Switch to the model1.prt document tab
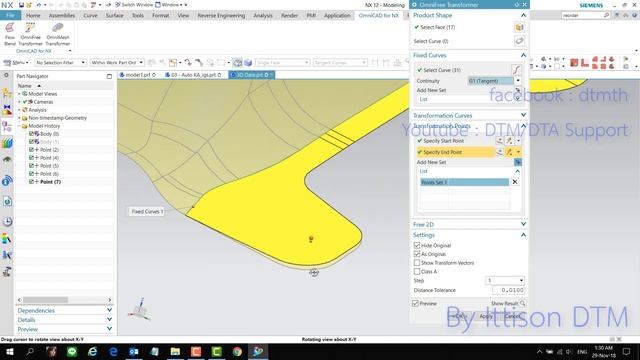640x360 pixels. (138, 75)
